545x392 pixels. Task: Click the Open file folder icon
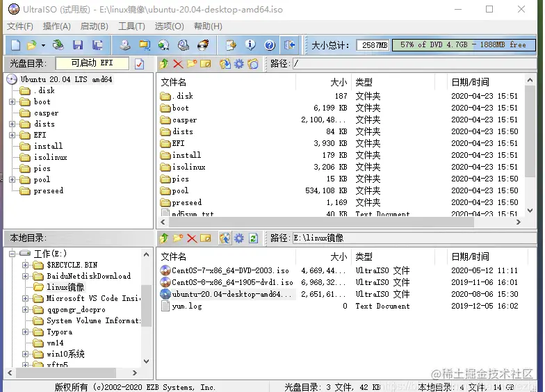pos(32,44)
